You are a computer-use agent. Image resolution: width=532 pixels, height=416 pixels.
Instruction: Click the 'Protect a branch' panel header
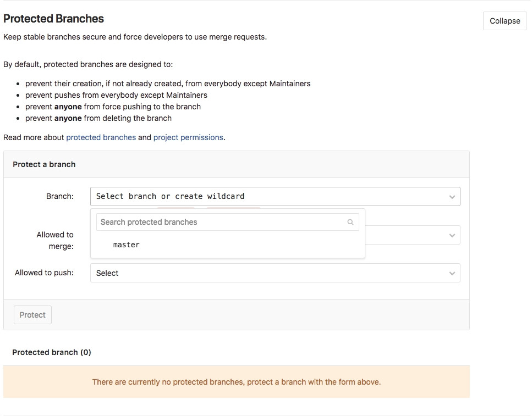[44, 164]
